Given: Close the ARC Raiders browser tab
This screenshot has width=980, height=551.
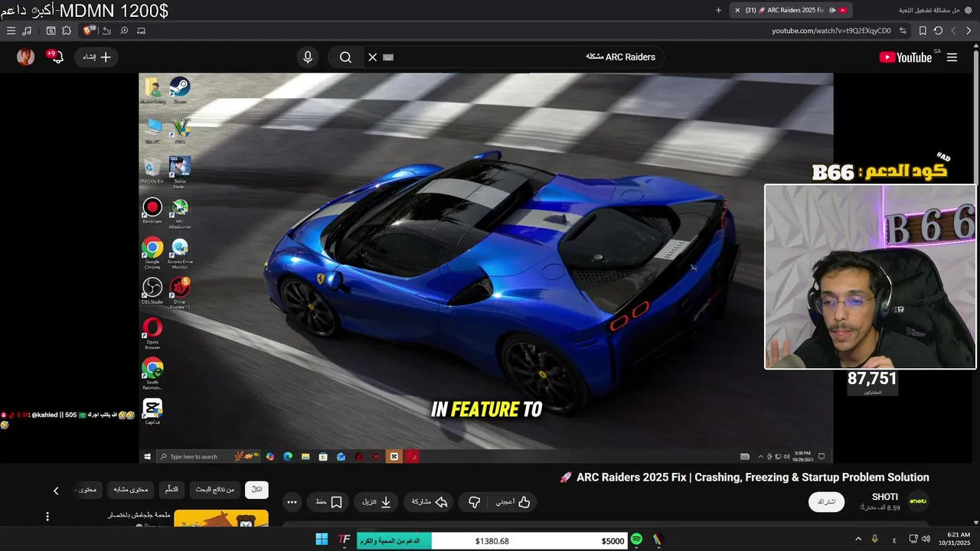Looking at the screenshot, I should click(x=737, y=10).
